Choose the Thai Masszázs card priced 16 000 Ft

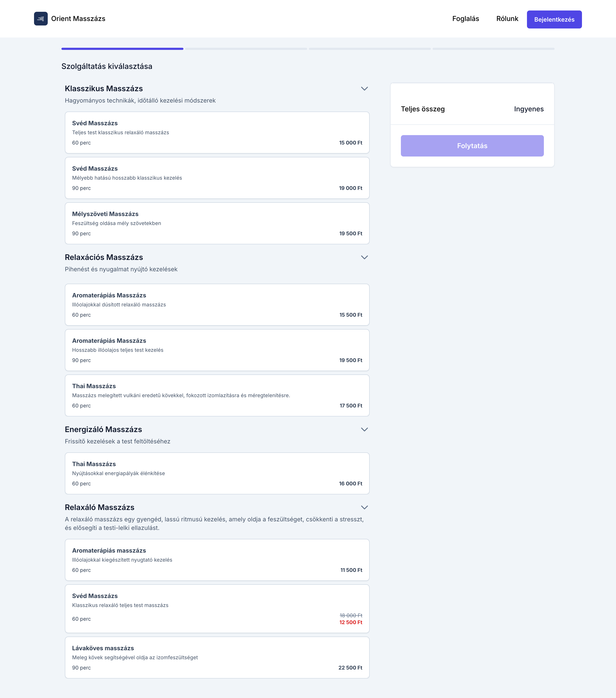[217, 473]
